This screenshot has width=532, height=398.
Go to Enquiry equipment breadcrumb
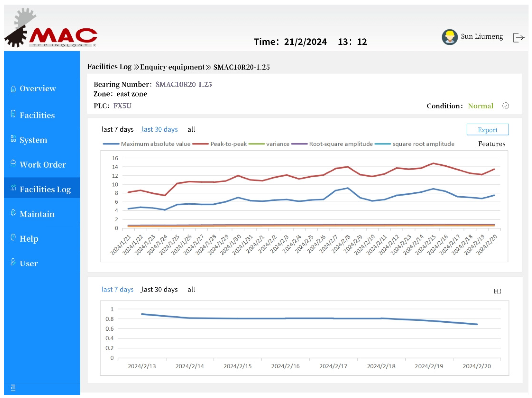(x=172, y=67)
